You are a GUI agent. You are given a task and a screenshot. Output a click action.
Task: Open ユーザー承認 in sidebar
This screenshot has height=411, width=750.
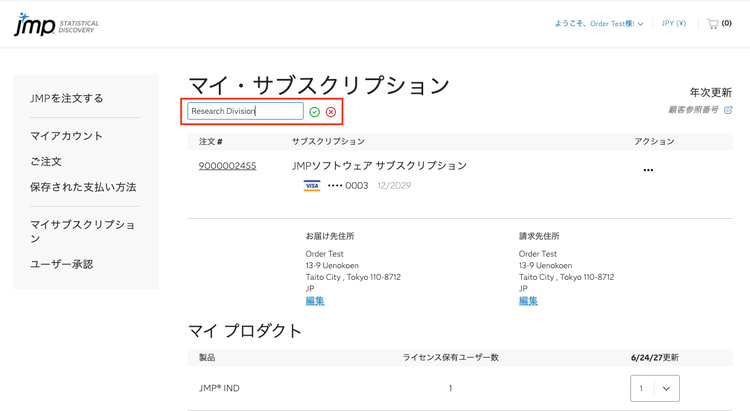point(62,265)
